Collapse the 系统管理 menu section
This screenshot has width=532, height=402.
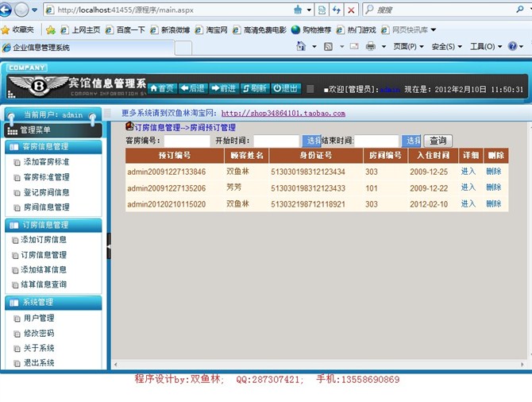[x=54, y=303]
